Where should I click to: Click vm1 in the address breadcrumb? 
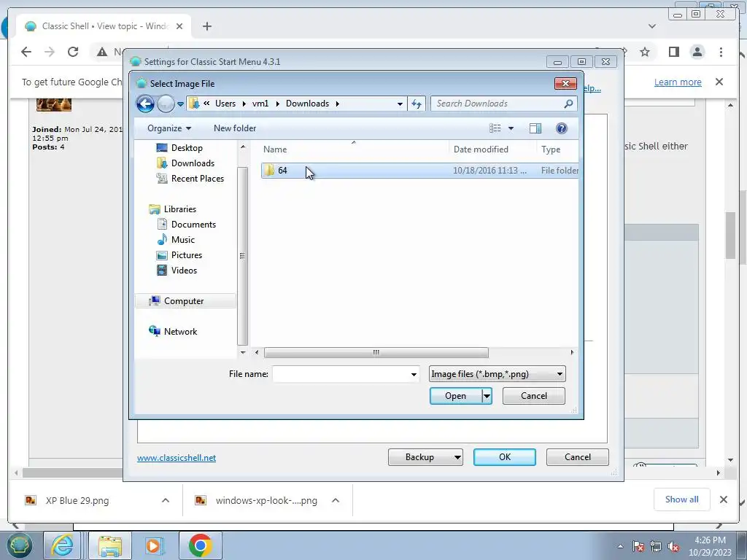260,104
